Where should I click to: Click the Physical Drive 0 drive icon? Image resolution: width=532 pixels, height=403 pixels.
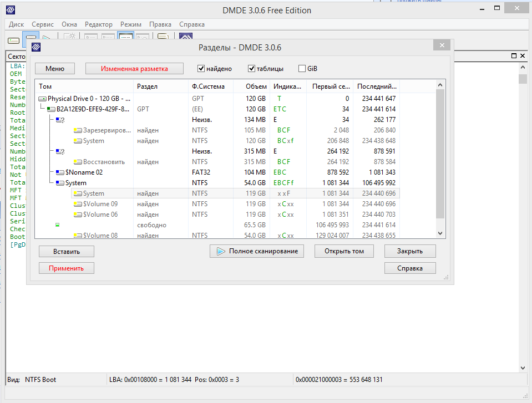pyautogui.click(x=42, y=99)
